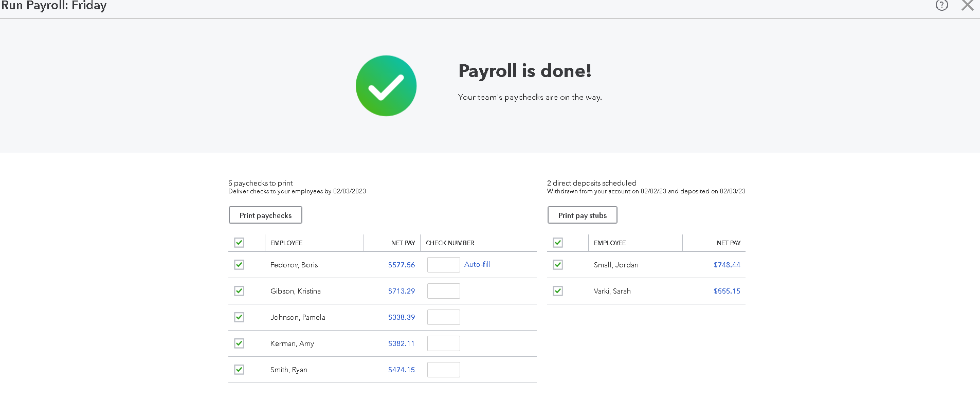980x400 pixels.
Task: Toggle Varki, Sarah direct deposit checkbox
Action: pyautogui.click(x=558, y=291)
